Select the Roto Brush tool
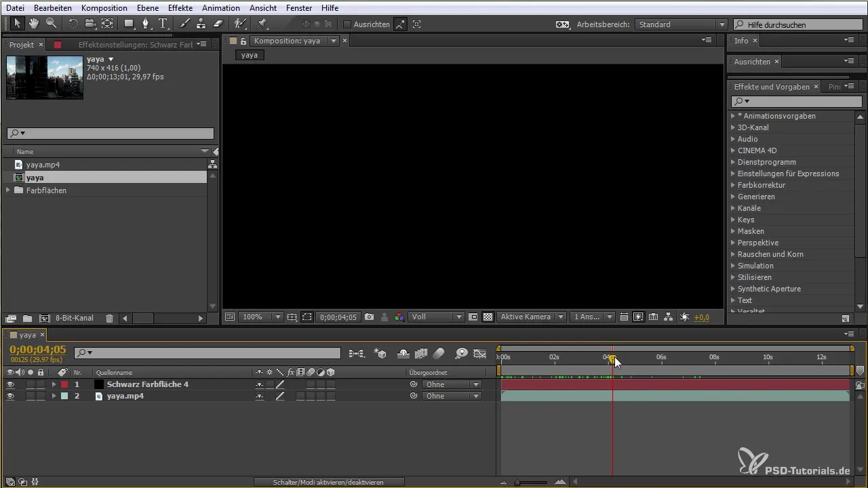 [239, 24]
